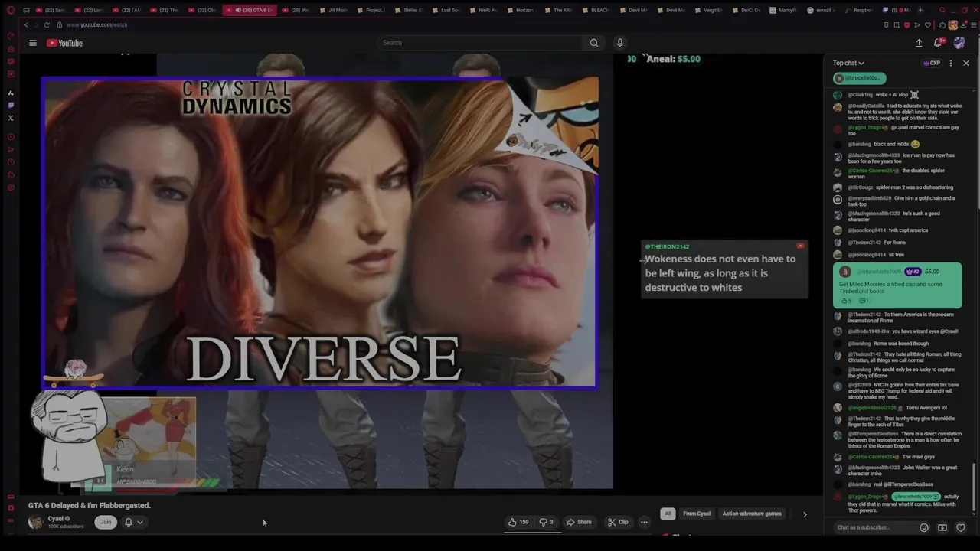Viewport: 980px width, 551px height.
Task: Select the pinned brucefields chat ticker chip
Action: coord(859,78)
